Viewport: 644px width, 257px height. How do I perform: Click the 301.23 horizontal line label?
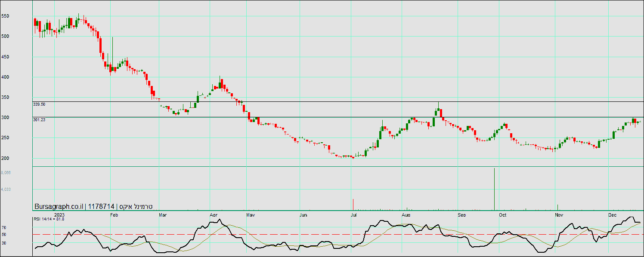39,120
